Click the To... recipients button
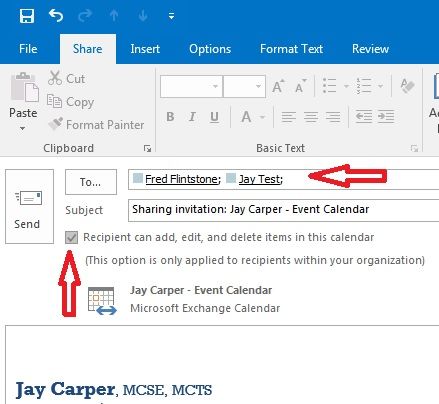Screen dimensions: 439x404 pyautogui.click(x=91, y=182)
